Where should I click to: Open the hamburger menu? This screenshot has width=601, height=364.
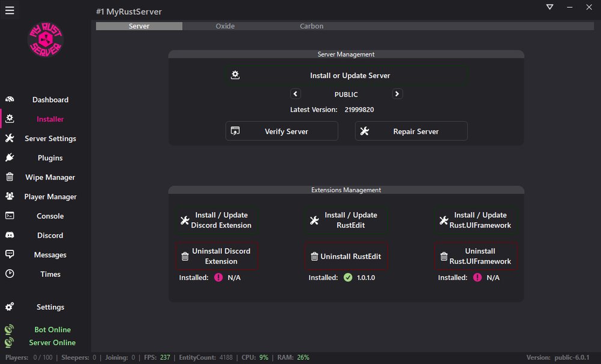tap(10, 10)
